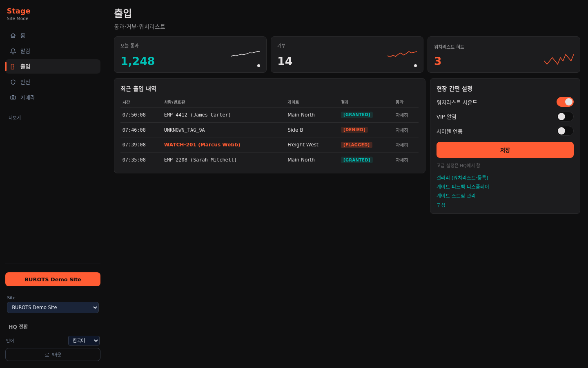Click HQ 전환 link
This screenshot has width=588, height=368.
(x=18, y=327)
